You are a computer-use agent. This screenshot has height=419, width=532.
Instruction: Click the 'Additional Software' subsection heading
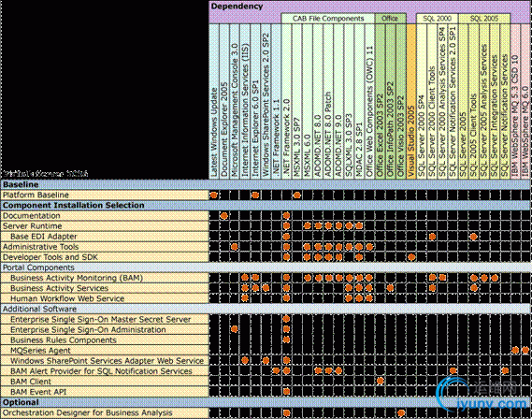tap(39, 309)
